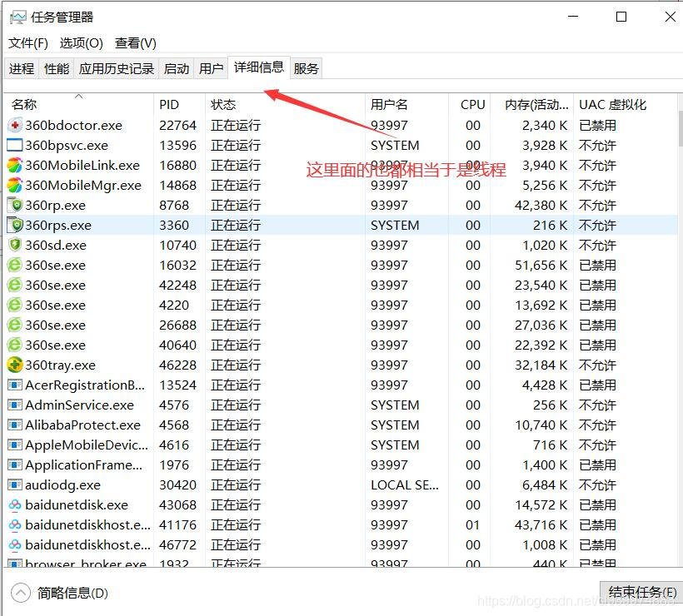The width and height of the screenshot is (683, 616).
Task: Select memory value 51,656 K
Action: 541,265
